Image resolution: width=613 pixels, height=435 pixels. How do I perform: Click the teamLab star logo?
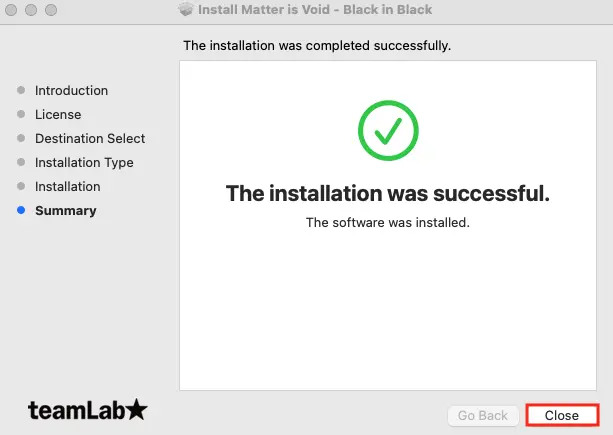coord(88,410)
